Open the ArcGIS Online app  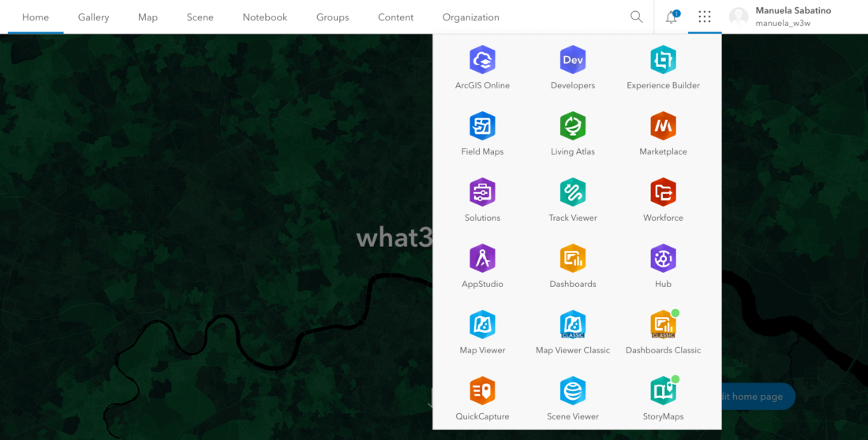pyautogui.click(x=482, y=68)
